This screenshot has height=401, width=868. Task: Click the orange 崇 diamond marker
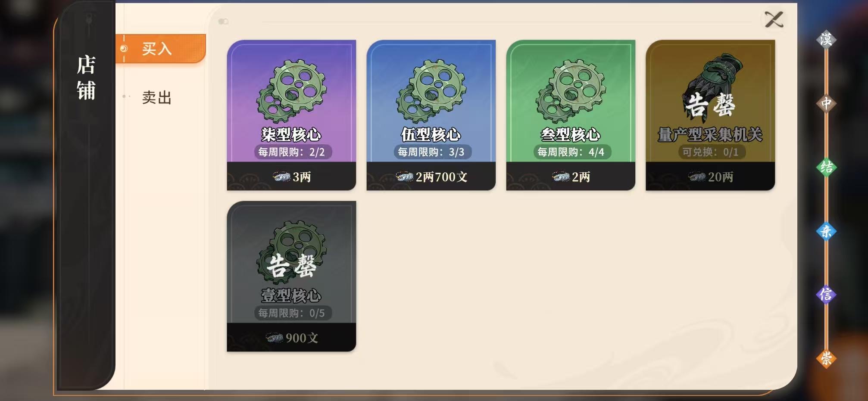pos(826,358)
